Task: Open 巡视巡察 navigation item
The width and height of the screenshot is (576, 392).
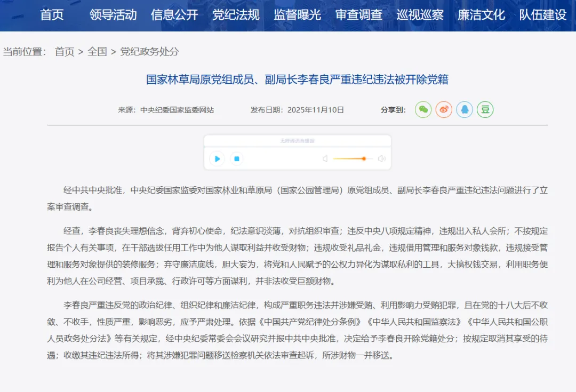Action: [x=420, y=15]
